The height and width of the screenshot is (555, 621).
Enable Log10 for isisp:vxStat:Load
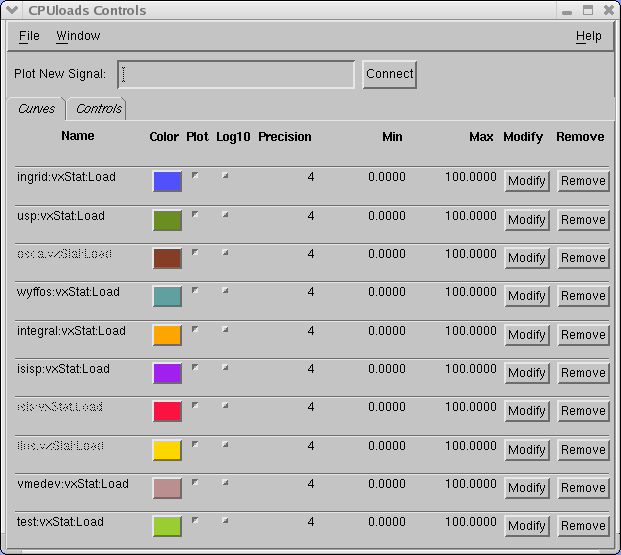coord(225,367)
